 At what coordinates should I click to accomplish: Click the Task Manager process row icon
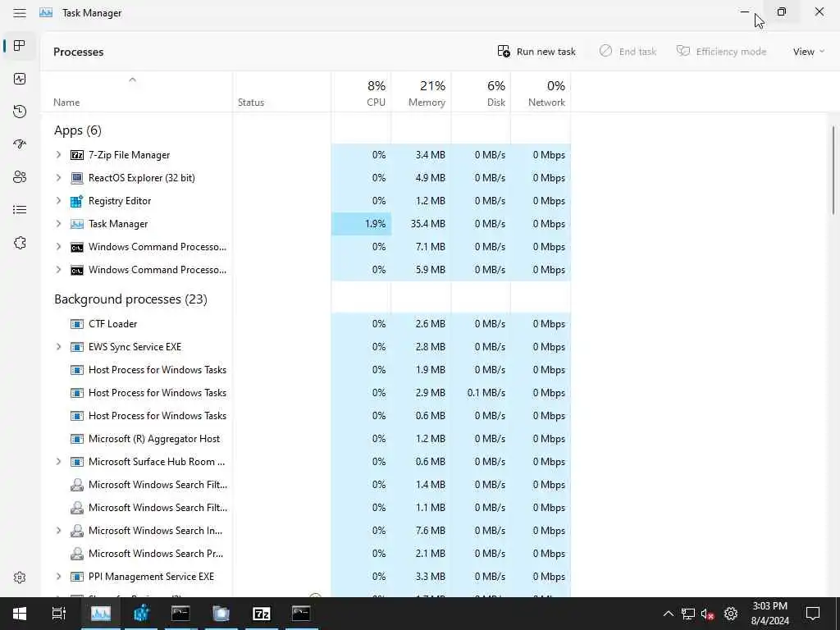pos(77,224)
